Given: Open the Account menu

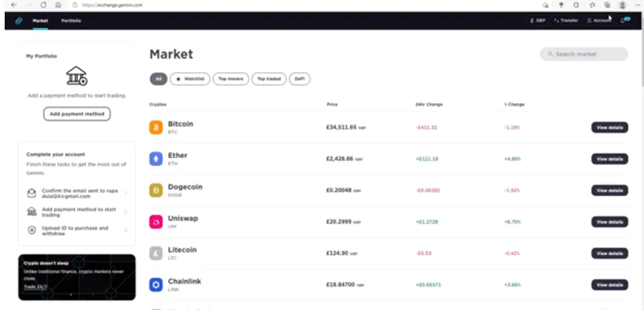Looking at the screenshot, I should (599, 21).
